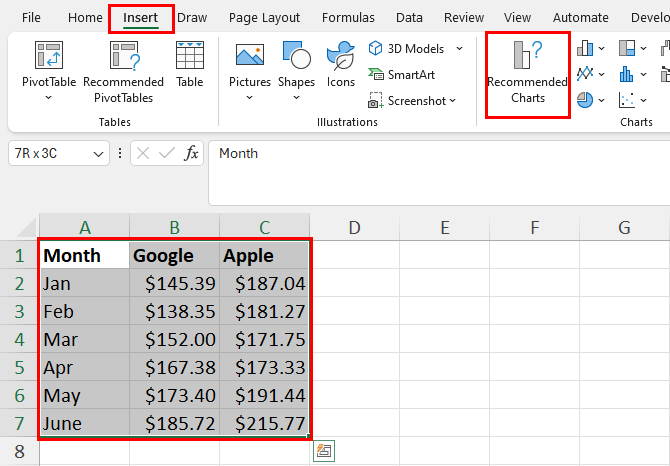The image size is (670, 466).
Task: Insert a SmartArt graphic
Action: tap(401, 75)
